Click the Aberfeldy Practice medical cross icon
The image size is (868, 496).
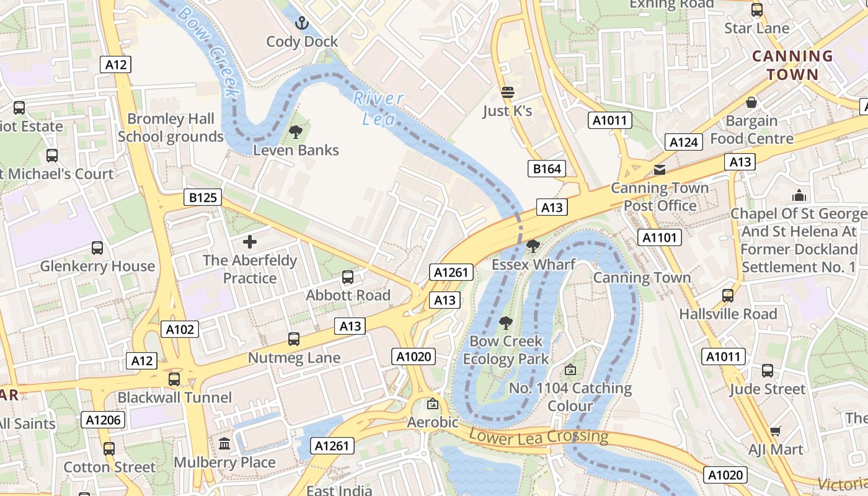[x=250, y=242]
